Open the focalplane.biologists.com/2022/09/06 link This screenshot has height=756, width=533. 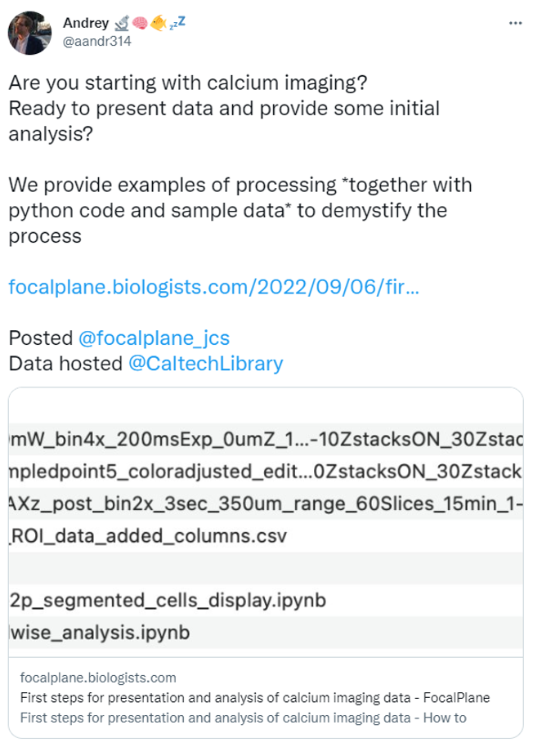(214, 288)
